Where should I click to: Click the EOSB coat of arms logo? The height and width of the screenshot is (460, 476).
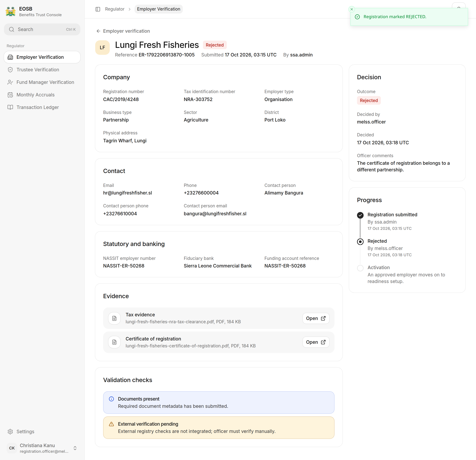[11, 11]
